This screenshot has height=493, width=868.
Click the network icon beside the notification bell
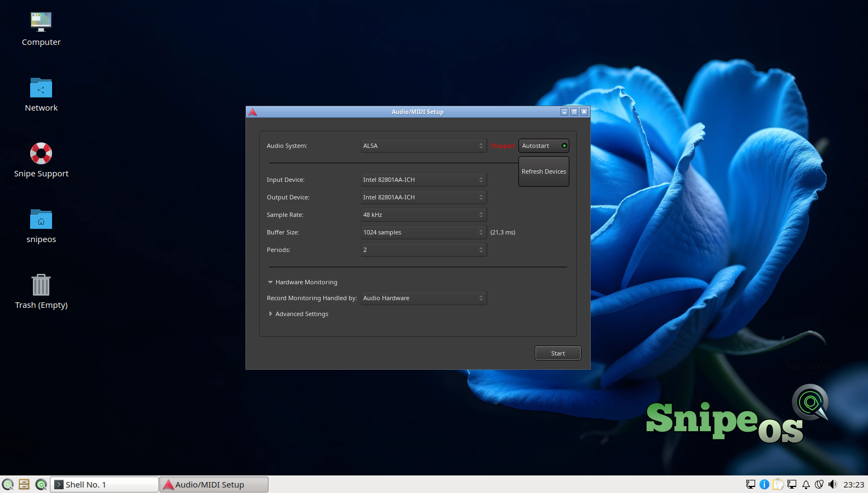[x=792, y=484]
